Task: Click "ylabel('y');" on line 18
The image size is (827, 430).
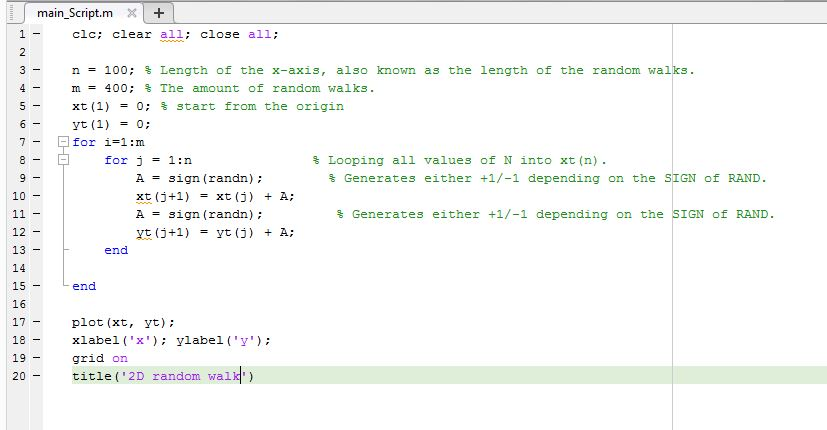Action: 224,340
